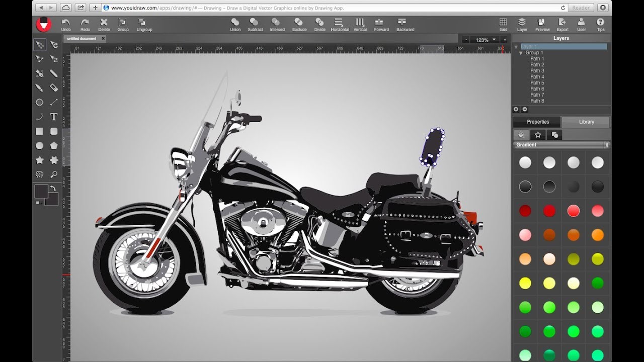
Task: Open the Gradient type dropdown
Action: coord(606,145)
